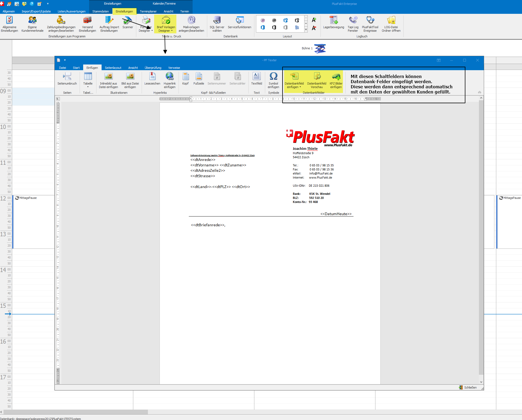
Task: Click KFZ Bilder einfügen
Action: pyautogui.click(x=336, y=80)
